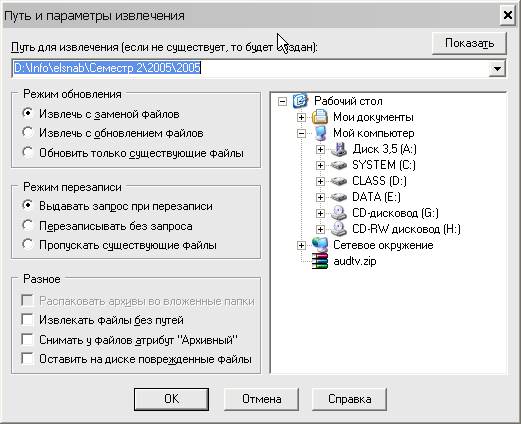Select SYSTEM (C:) label in tree
This screenshot has width=521, height=424.
(x=384, y=165)
